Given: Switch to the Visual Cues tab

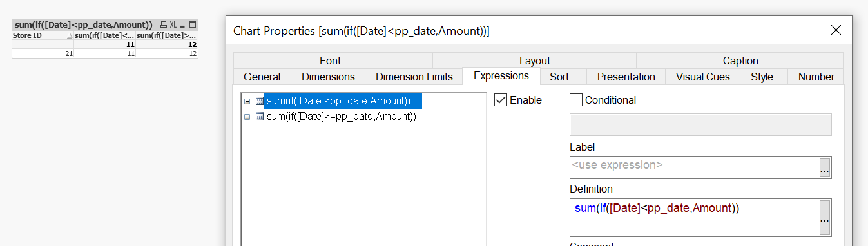Looking at the screenshot, I should [702, 77].
